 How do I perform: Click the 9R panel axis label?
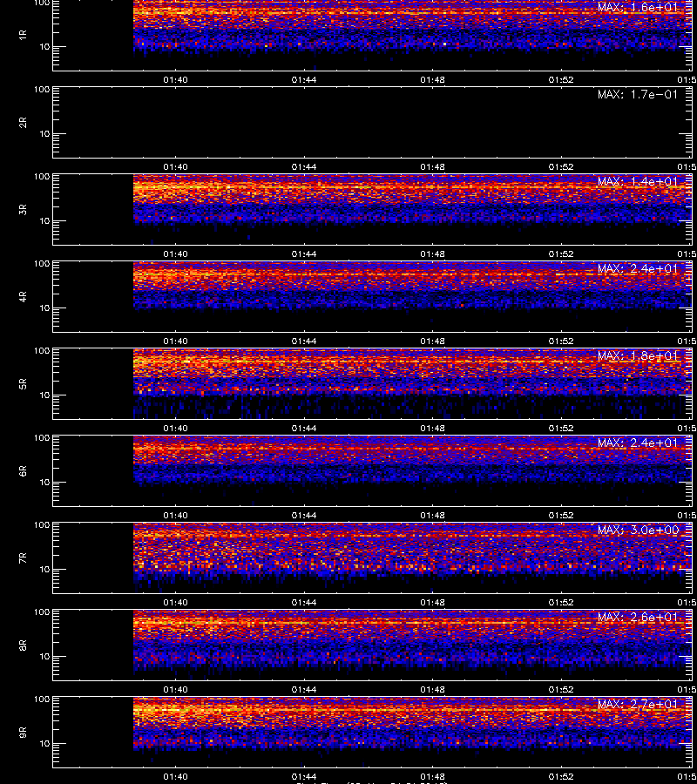[23, 733]
